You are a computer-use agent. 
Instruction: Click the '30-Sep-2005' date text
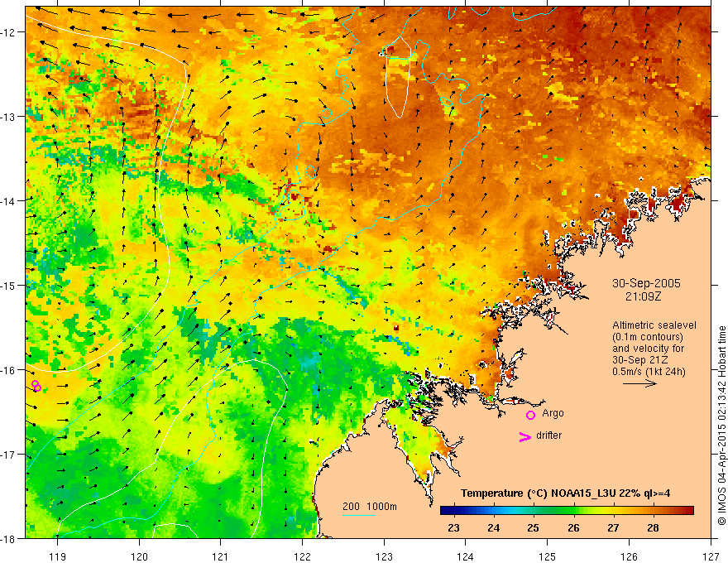[646, 283]
